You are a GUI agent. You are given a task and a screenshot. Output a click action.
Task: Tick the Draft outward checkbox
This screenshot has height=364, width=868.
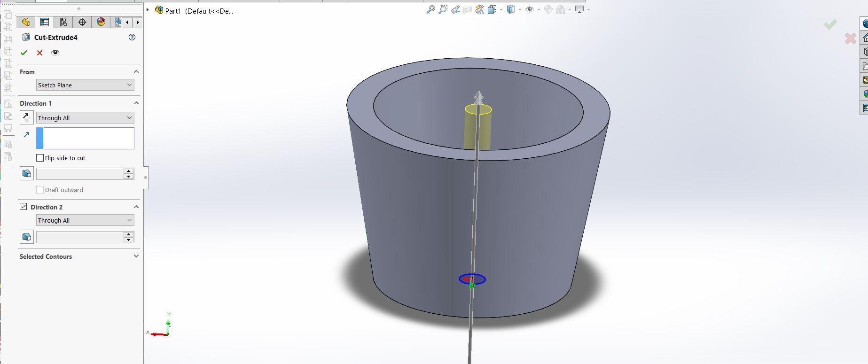click(x=40, y=190)
